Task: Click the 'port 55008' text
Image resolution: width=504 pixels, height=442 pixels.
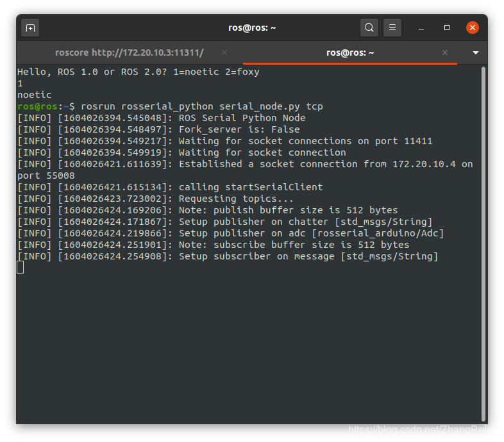Action: (x=46, y=176)
